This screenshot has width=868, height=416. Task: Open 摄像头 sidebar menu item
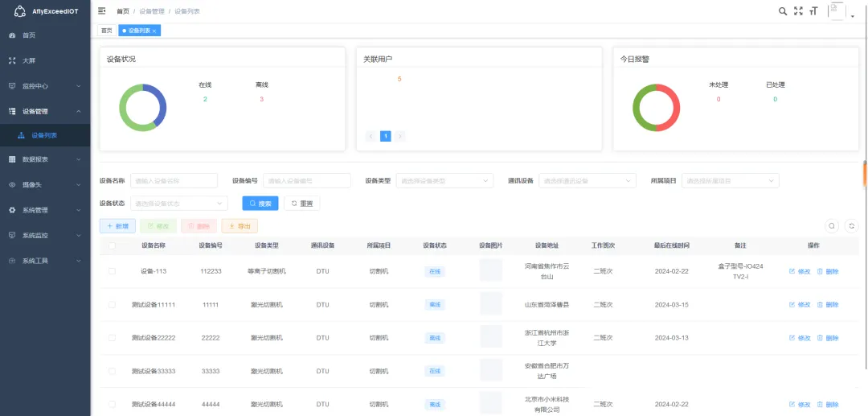(45, 185)
